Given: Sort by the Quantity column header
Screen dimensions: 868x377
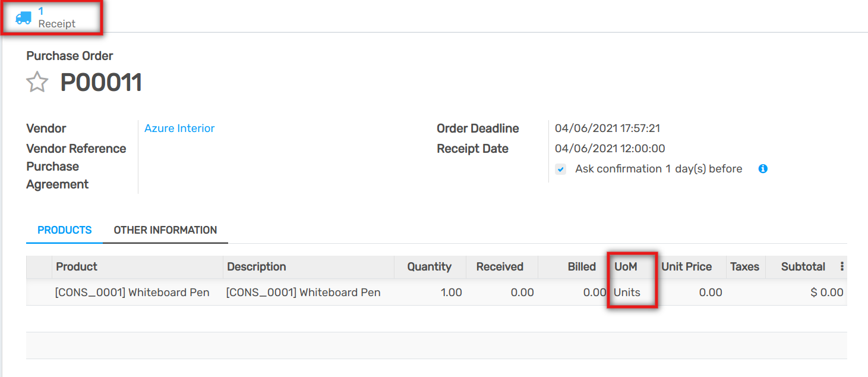Looking at the screenshot, I should tap(429, 267).
